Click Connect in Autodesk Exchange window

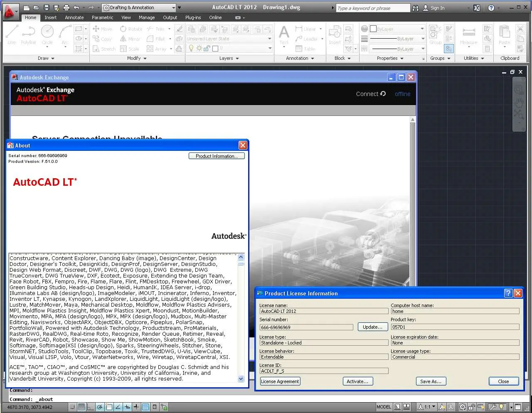(x=371, y=94)
